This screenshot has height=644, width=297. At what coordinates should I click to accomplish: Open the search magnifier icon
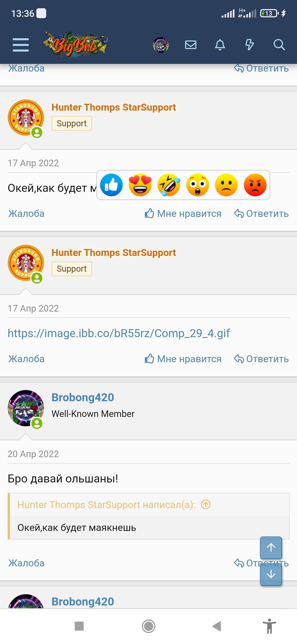[279, 45]
